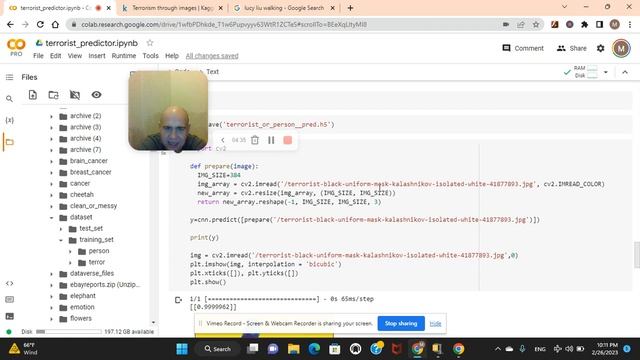Open the Variables {x} sidebar icon
Image resolution: width=640 pixels, height=360 pixels.
[x=9, y=120]
